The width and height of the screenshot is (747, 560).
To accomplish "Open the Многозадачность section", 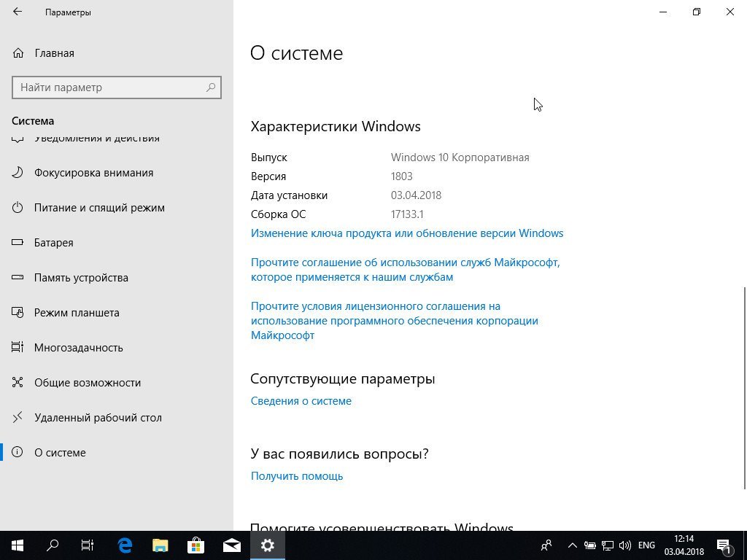I will (117, 348).
